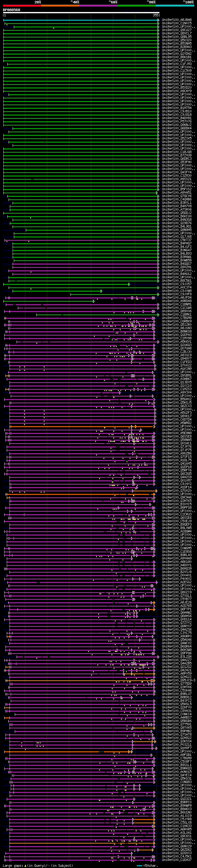Screen dimensions: 197x868
Task: Select the UniRef100_Q5I2R0 label
Action: tap(177, 325)
